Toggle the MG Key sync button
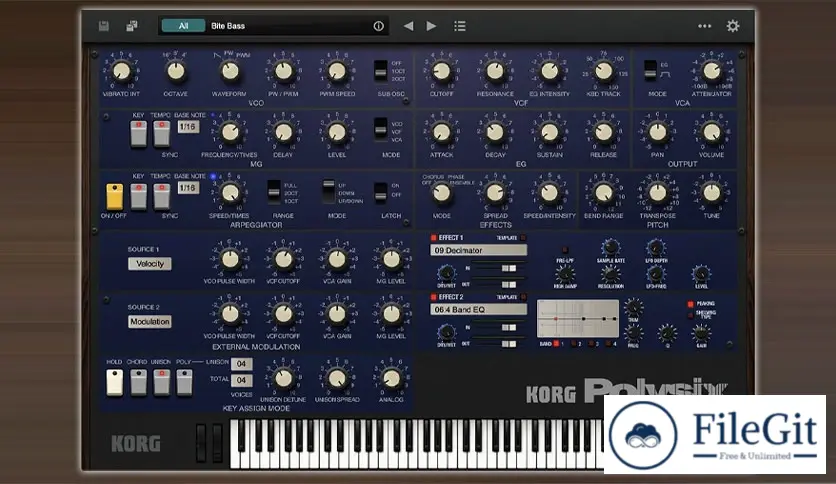Image resolution: width=836 pixels, height=484 pixels. pos(139,134)
